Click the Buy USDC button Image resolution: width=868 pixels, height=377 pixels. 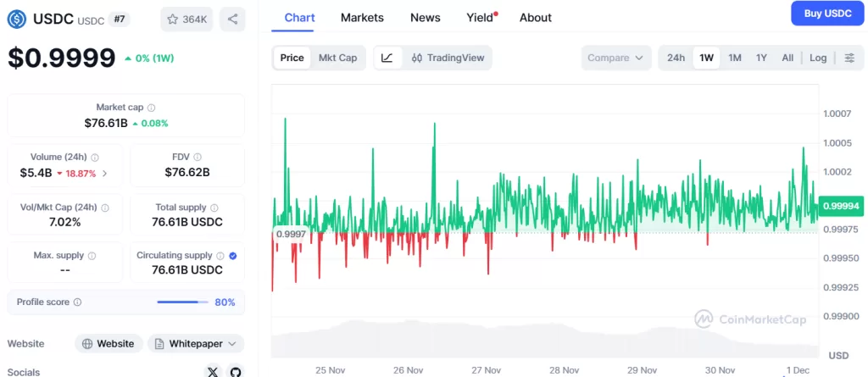(x=826, y=14)
